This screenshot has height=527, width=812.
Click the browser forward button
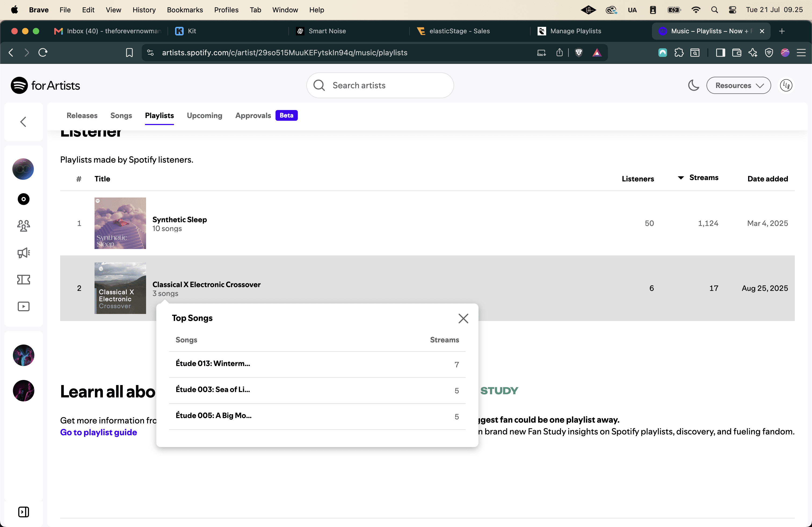[27, 53]
